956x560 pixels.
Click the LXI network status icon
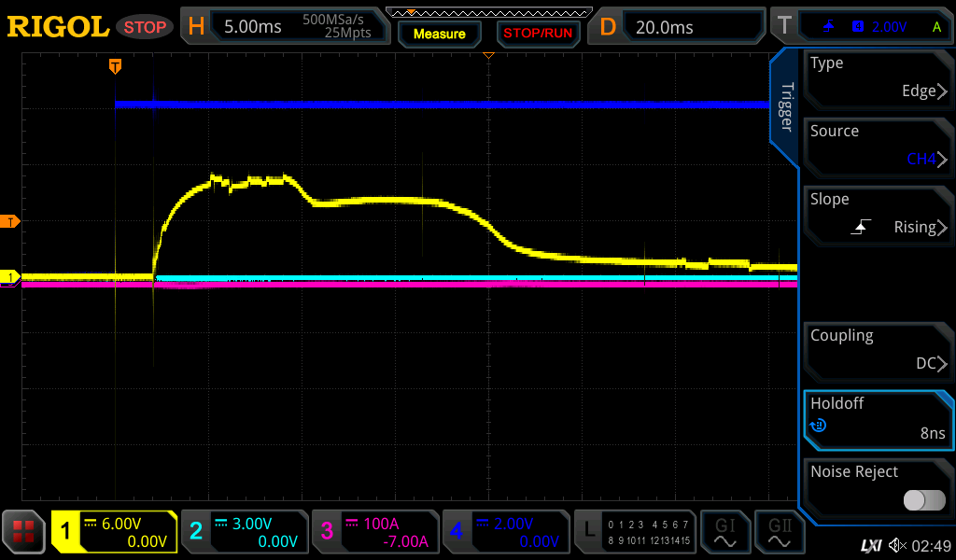tap(871, 544)
